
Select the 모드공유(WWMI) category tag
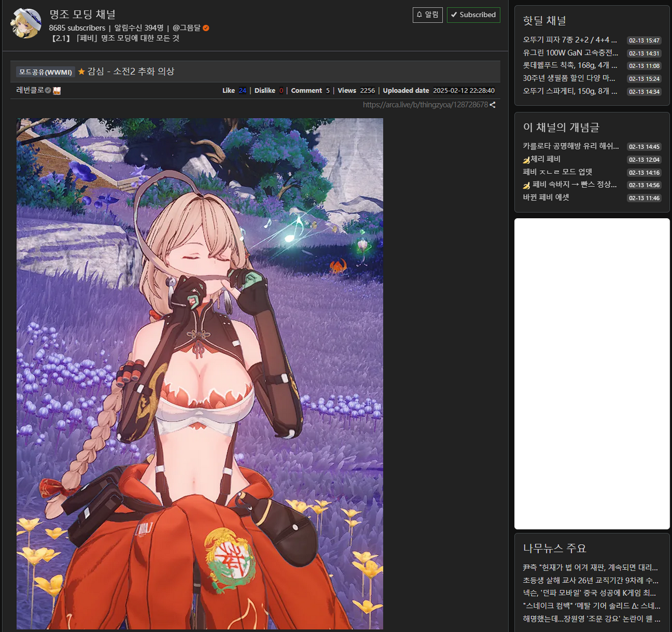[x=46, y=72]
